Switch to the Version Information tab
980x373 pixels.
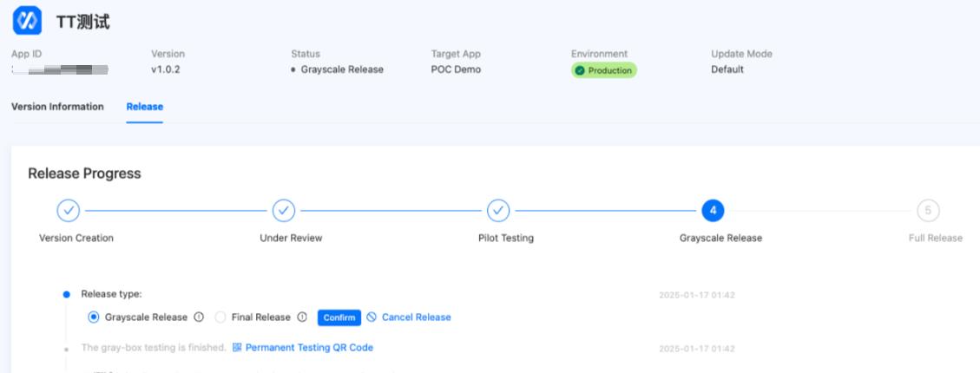click(x=57, y=107)
